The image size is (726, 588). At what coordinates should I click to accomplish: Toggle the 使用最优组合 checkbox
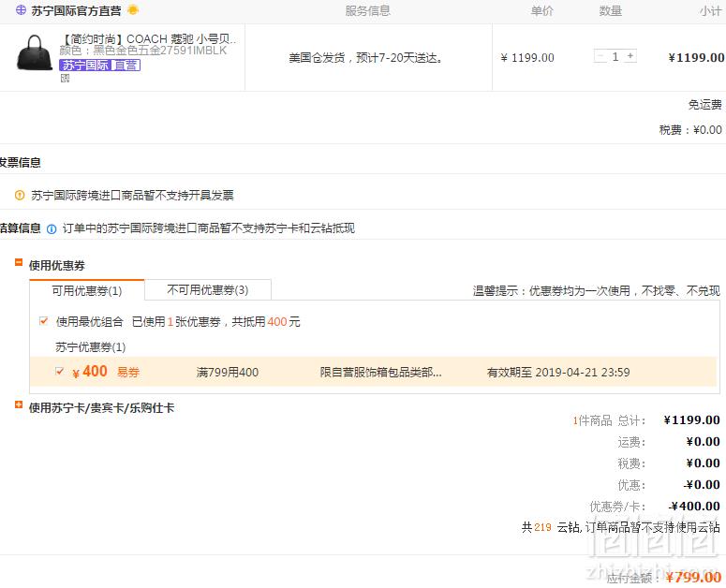coord(43,320)
